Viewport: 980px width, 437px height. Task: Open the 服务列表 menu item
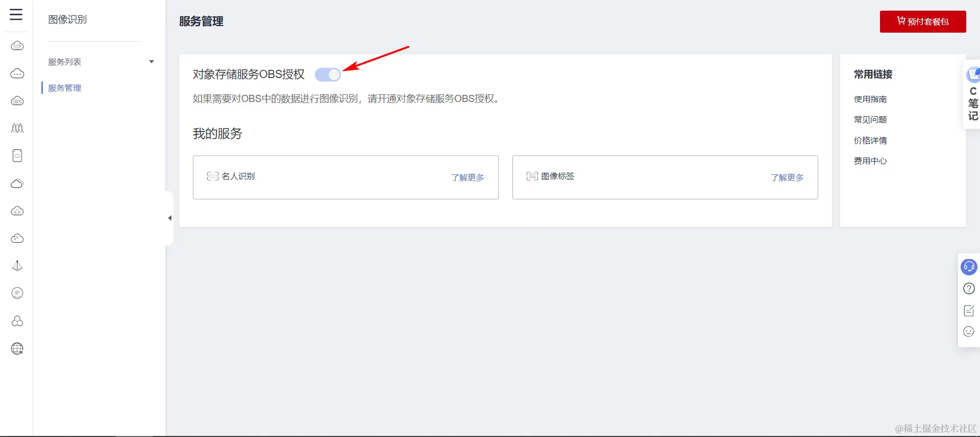pyautogui.click(x=65, y=62)
